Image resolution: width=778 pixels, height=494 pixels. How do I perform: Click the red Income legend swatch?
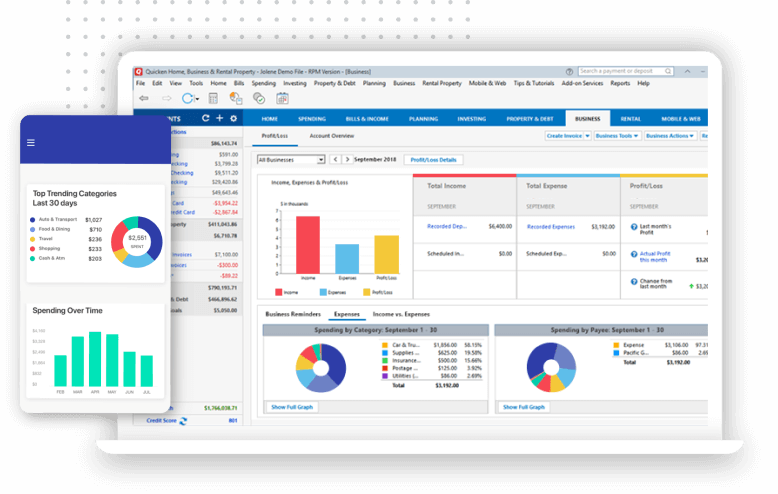[278, 292]
